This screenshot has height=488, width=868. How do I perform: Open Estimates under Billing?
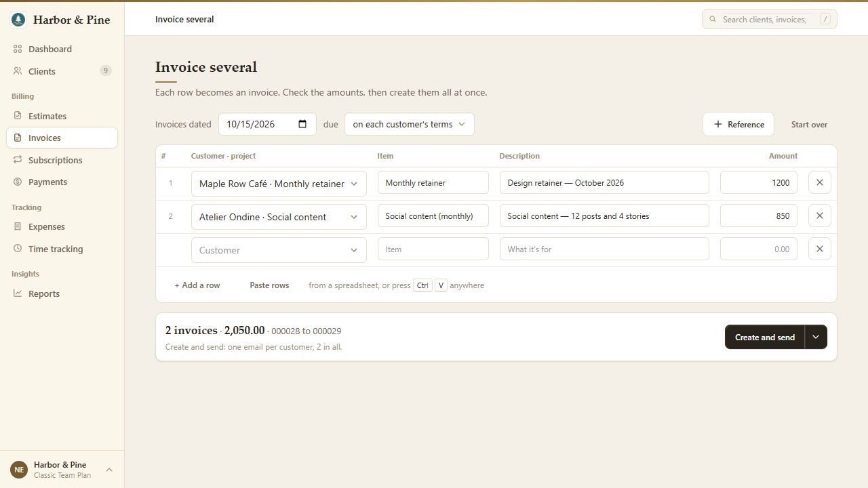pos(62,116)
